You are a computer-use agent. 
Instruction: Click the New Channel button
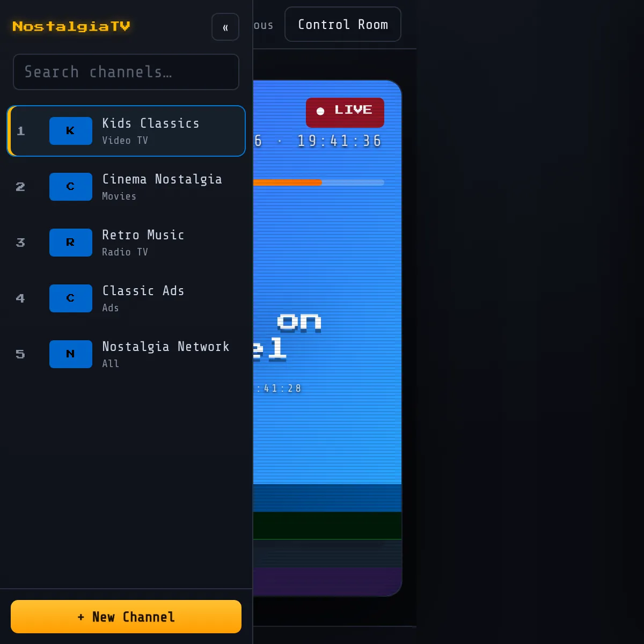click(x=126, y=617)
